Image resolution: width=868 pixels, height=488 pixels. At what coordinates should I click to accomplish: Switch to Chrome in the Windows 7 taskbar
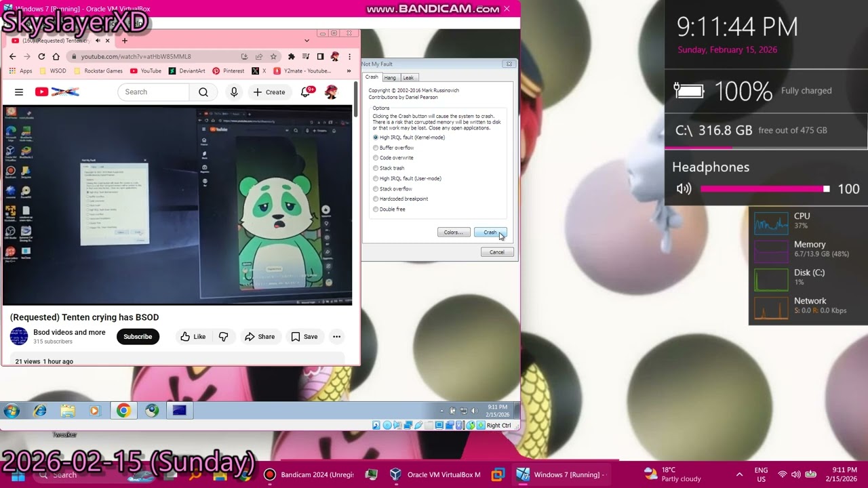(x=123, y=411)
